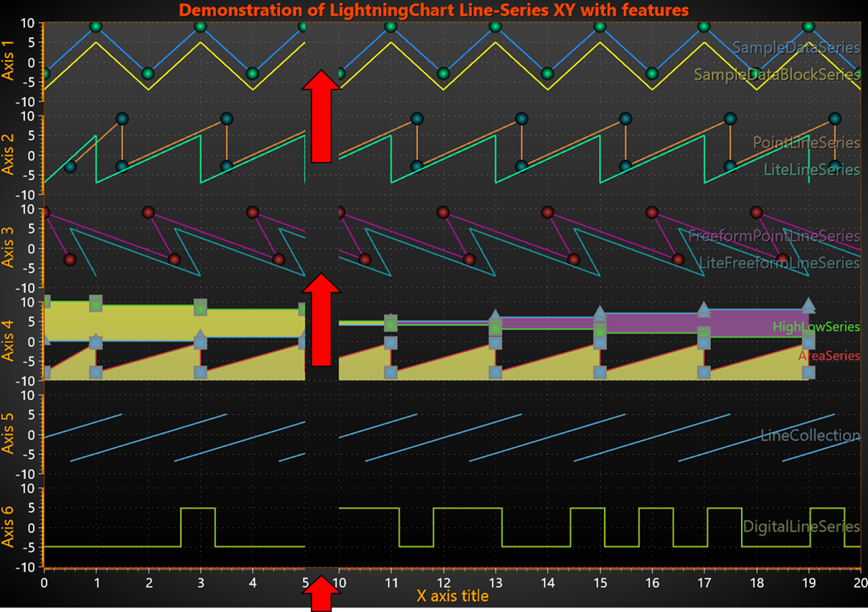
Task: Click the 'Axis 6' Y-axis title
Action: click(8, 526)
